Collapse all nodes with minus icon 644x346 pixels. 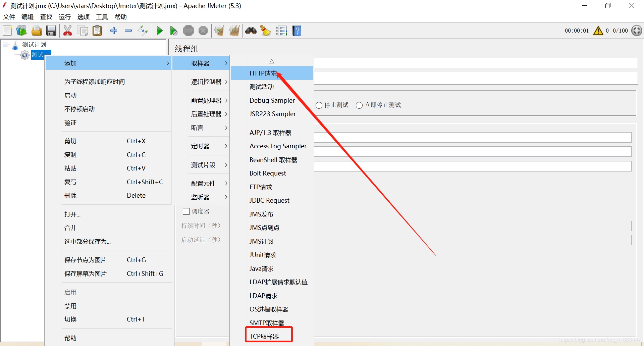pos(128,31)
